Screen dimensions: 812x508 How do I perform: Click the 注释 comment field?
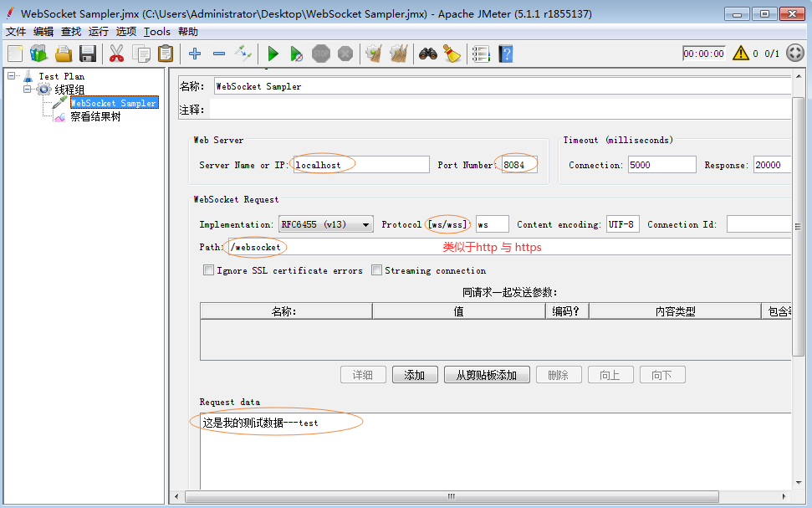(500, 110)
